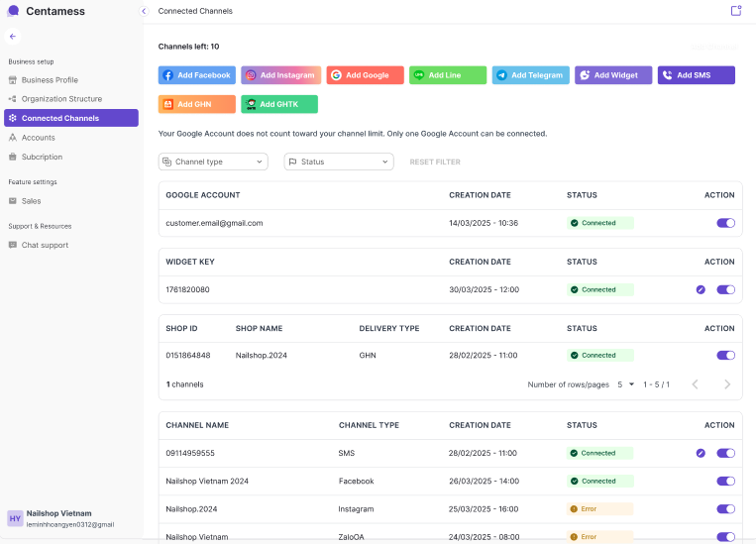Expand the Status filter dropdown

pyautogui.click(x=339, y=162)
